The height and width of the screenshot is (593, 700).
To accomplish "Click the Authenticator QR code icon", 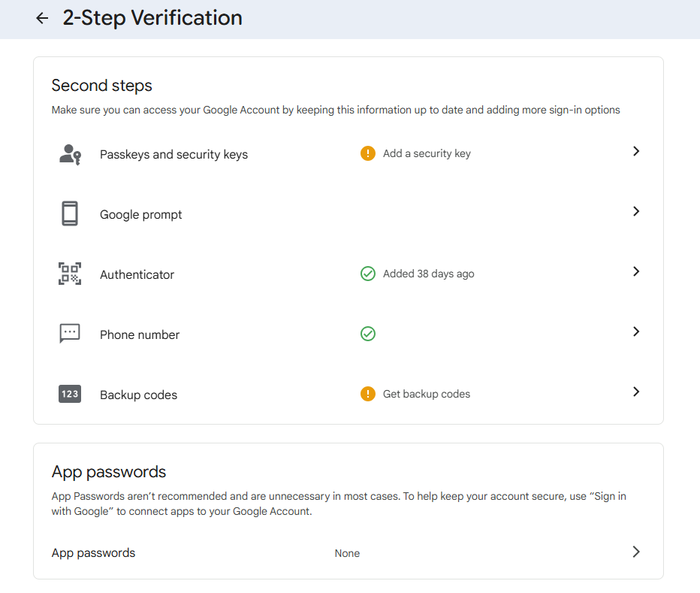I will pos(70,274).
